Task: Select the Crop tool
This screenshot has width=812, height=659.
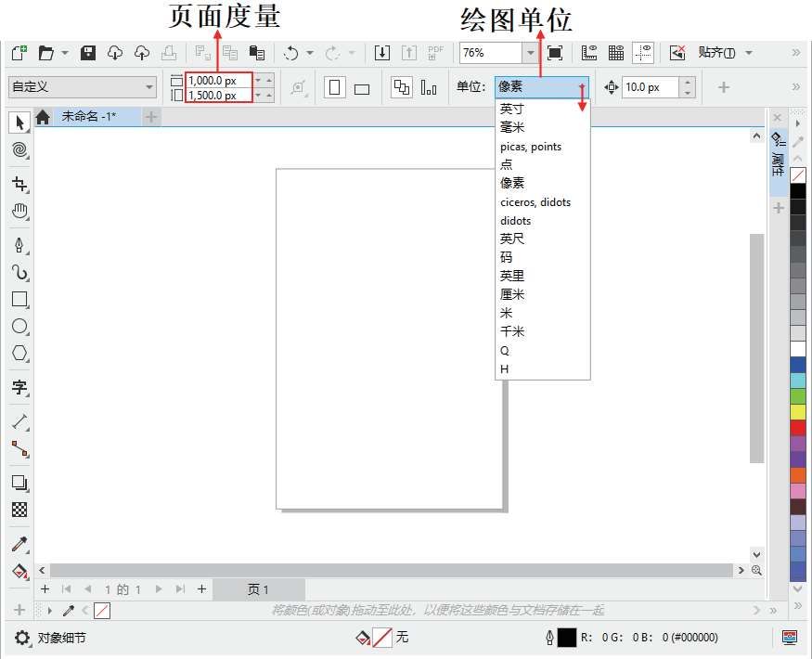Action: 19,184
